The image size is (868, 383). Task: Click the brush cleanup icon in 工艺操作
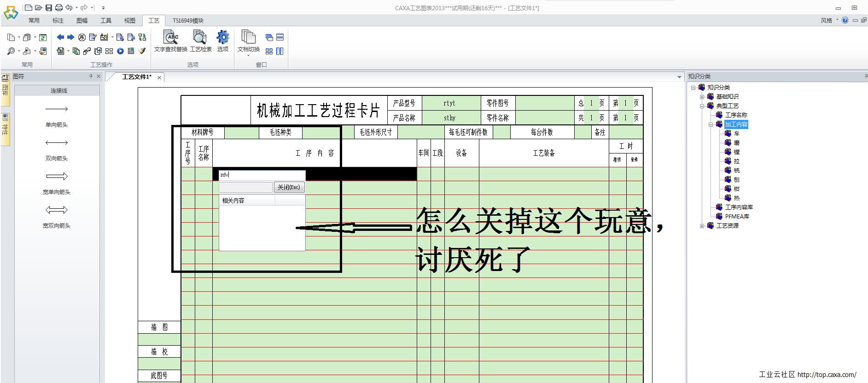pyautogui.click(x=142, y=51)
